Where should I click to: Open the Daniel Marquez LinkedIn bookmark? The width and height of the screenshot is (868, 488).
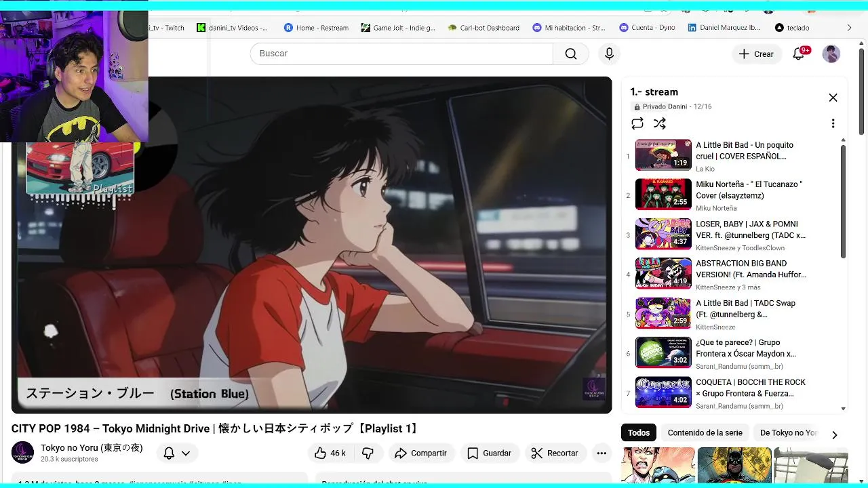(x=724, y=28)
